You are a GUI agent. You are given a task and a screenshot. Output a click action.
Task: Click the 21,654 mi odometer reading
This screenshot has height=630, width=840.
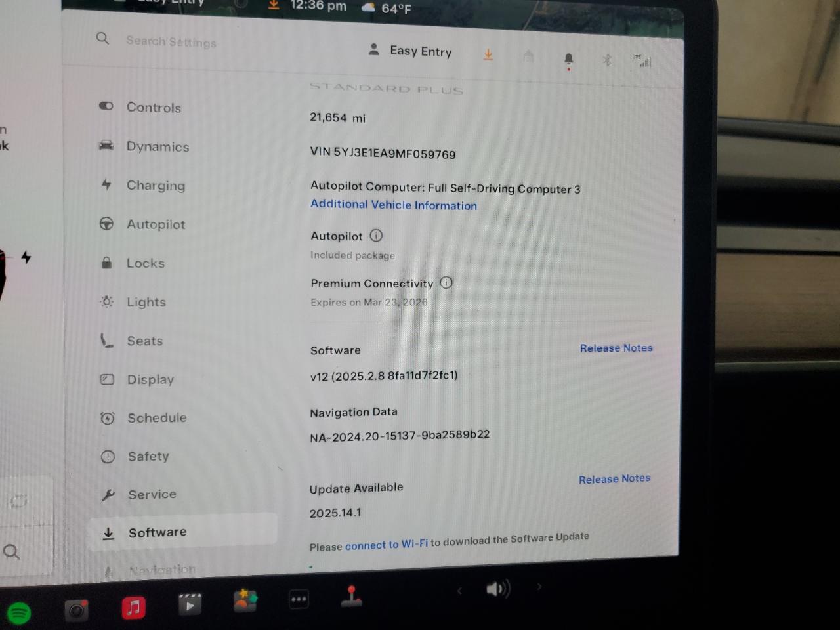pos(338,117)
